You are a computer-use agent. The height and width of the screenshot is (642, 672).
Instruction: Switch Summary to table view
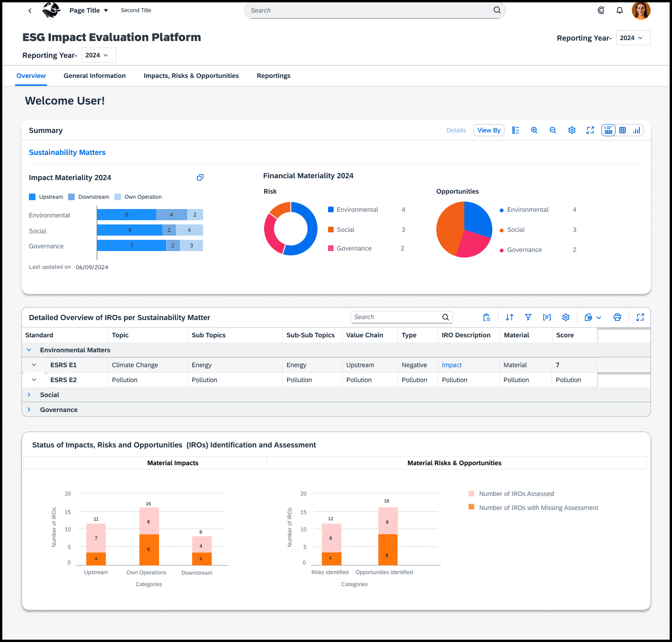coord(623,131)
